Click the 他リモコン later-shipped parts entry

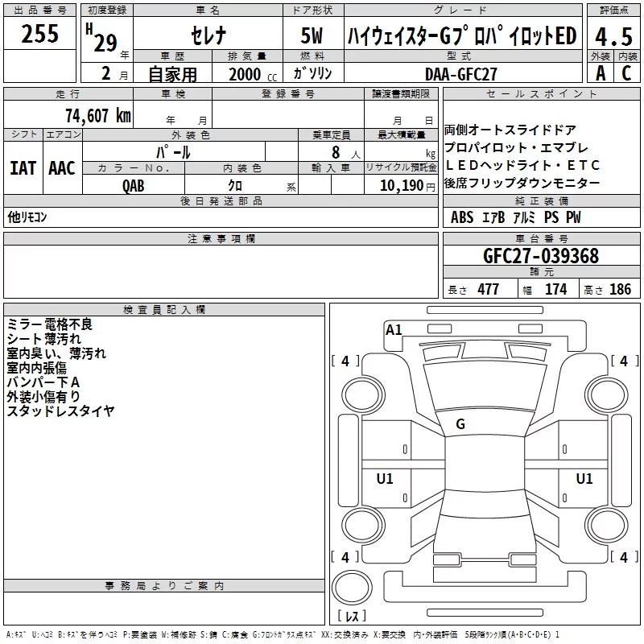[27, 217]
